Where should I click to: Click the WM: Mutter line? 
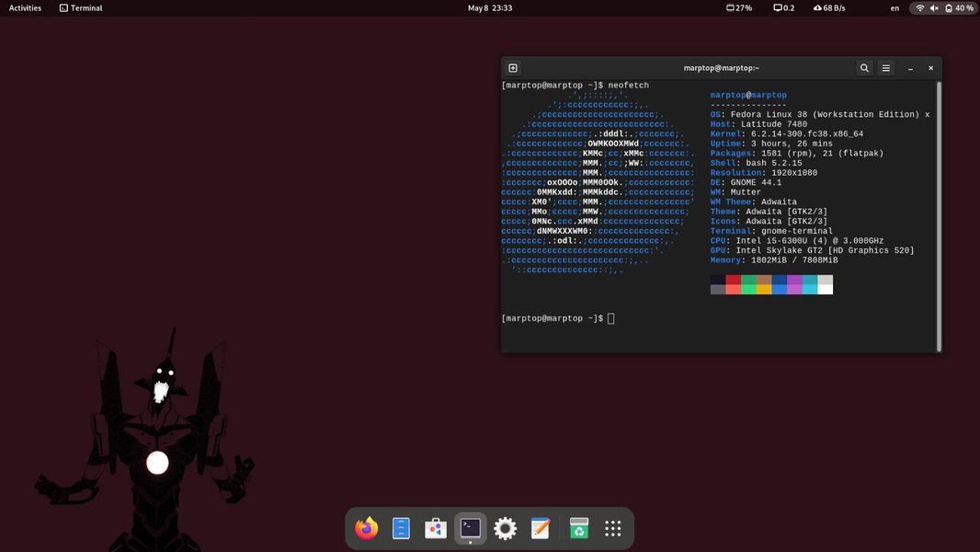pyautogui.click(x=735, y=192)
